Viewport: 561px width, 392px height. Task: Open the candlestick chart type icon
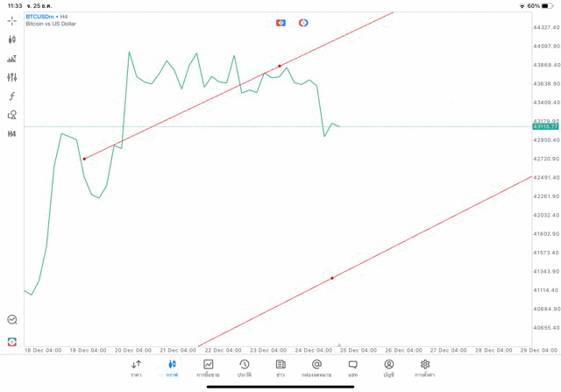[12, 39]
